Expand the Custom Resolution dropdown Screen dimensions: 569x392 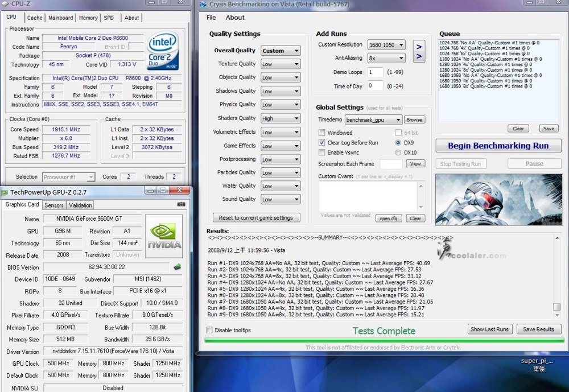pos(386,44)
